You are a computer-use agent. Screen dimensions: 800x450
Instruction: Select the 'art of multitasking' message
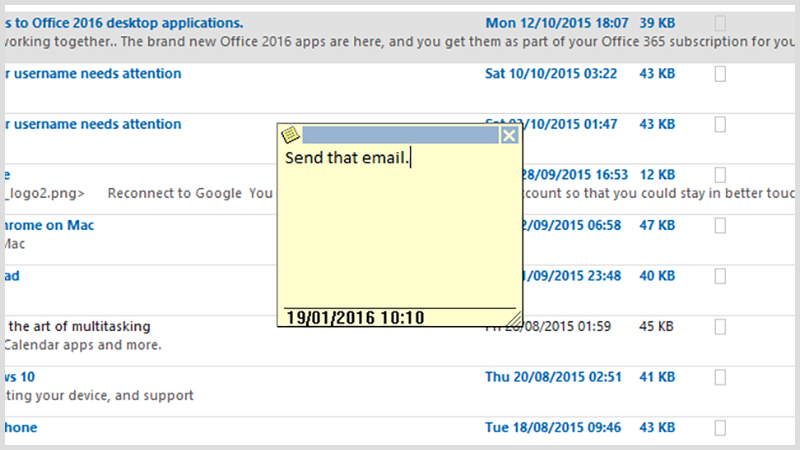point(80,326)
